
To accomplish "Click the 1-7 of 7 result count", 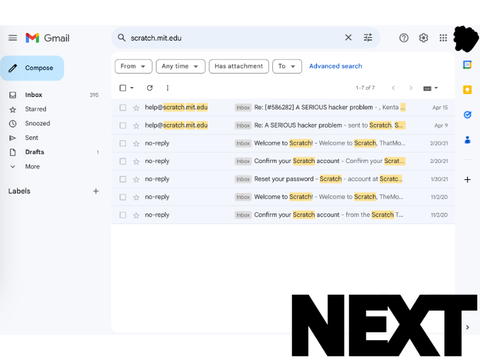I will click(365, 88).
